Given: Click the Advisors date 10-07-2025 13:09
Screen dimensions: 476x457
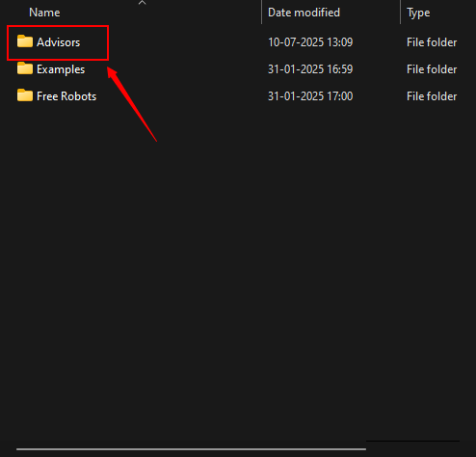Looking at the screenshot, I should (x=310, y=42).
